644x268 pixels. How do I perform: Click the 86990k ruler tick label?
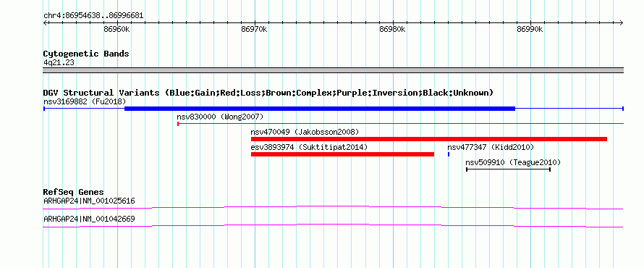530,29
